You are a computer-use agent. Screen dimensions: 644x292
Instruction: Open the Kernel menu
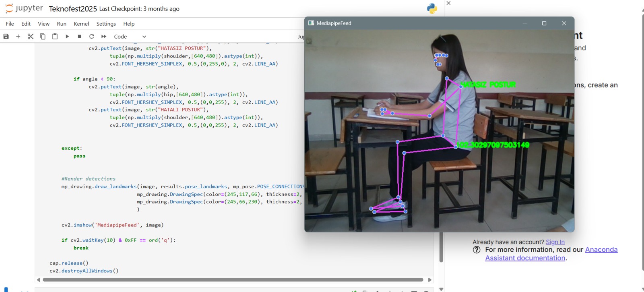[x=81, y=24]
